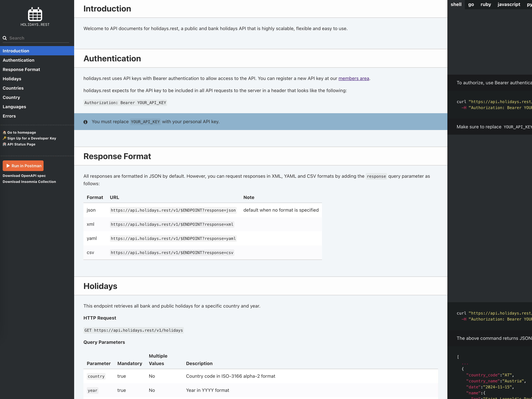Click the Holidays section heading
The height and width of the screenshot is (399, 532).
coord(100,286)
